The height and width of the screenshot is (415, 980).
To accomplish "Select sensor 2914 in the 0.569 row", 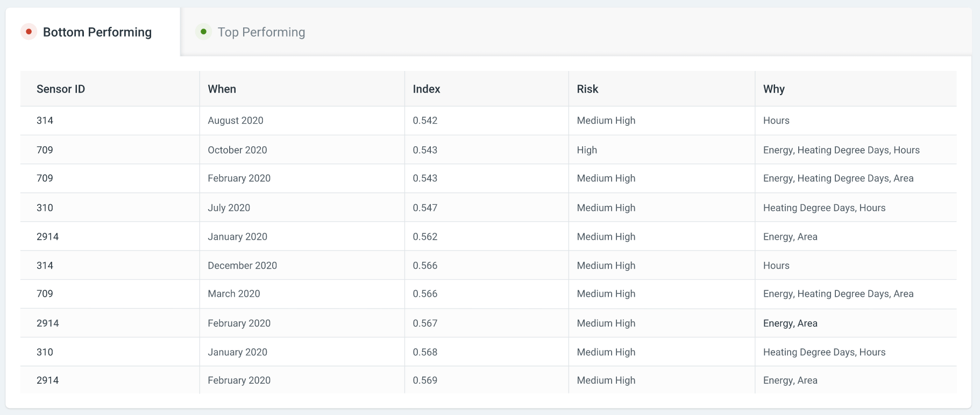I will [47, 381].
